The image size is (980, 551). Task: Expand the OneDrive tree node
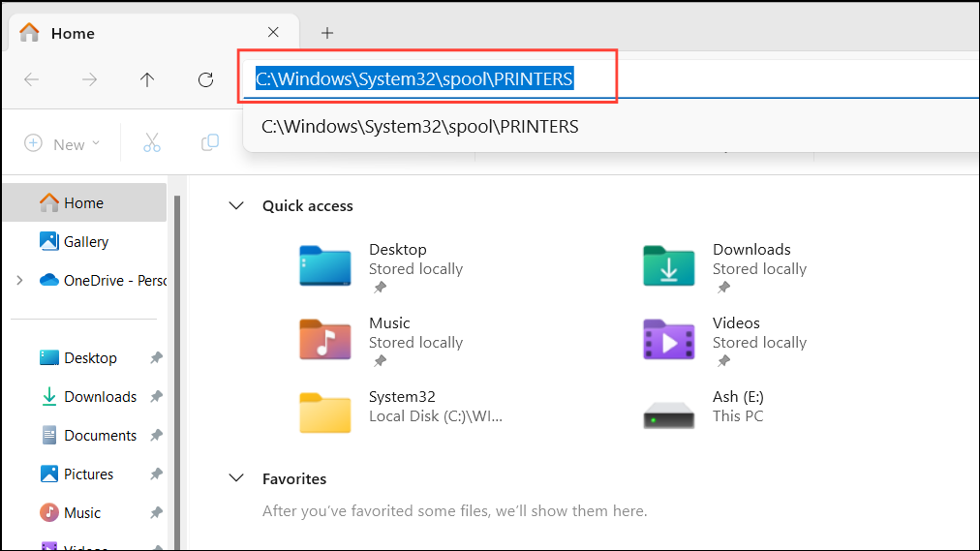click(x=19, y=281)
